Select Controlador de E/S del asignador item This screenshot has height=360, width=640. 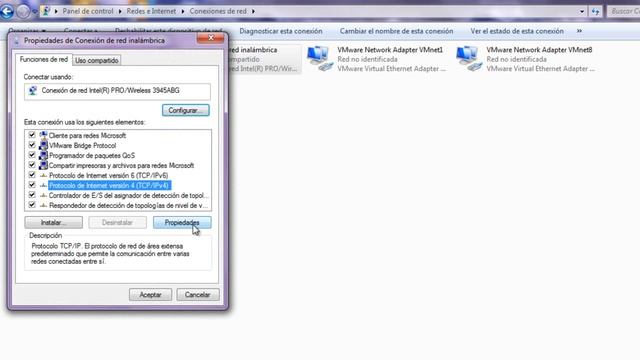click(x=128, y=196)
